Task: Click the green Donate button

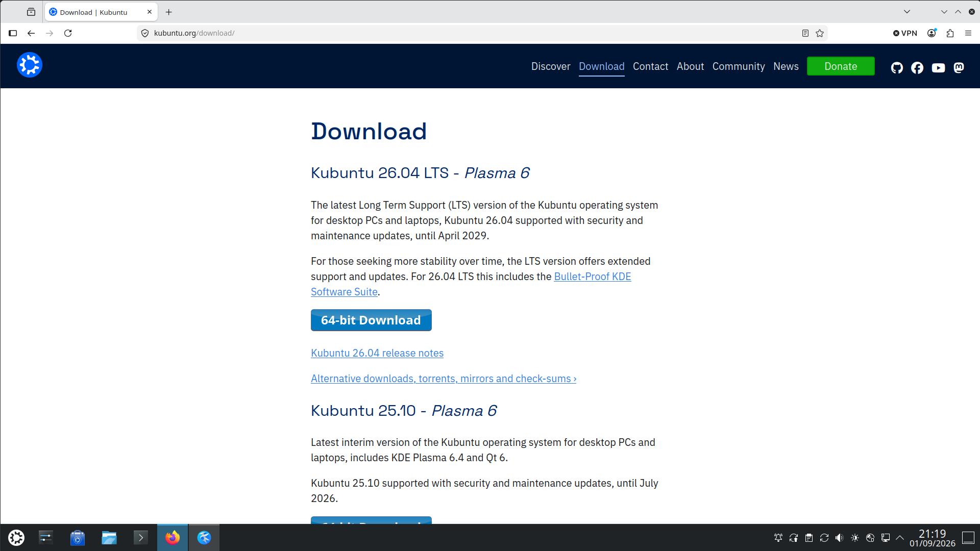Action: (841, 66)
